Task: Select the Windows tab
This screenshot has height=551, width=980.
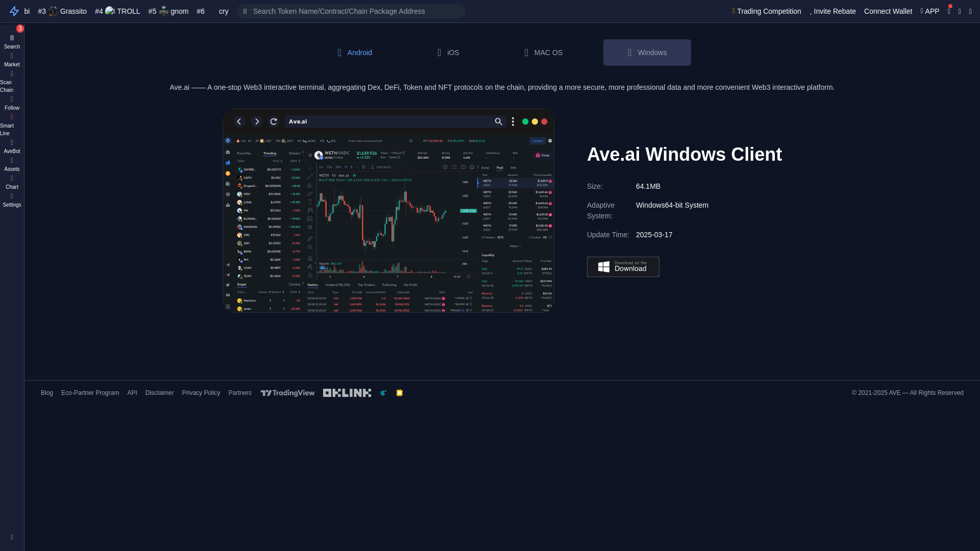Action: coord(647,53)
